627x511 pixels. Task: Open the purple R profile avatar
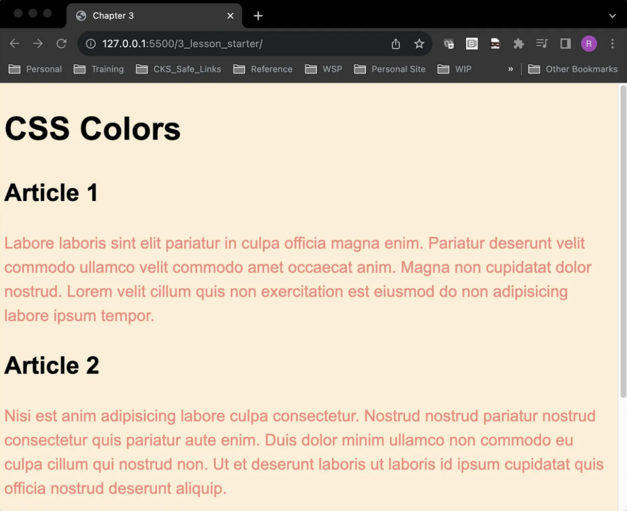[x=589, y=44]
